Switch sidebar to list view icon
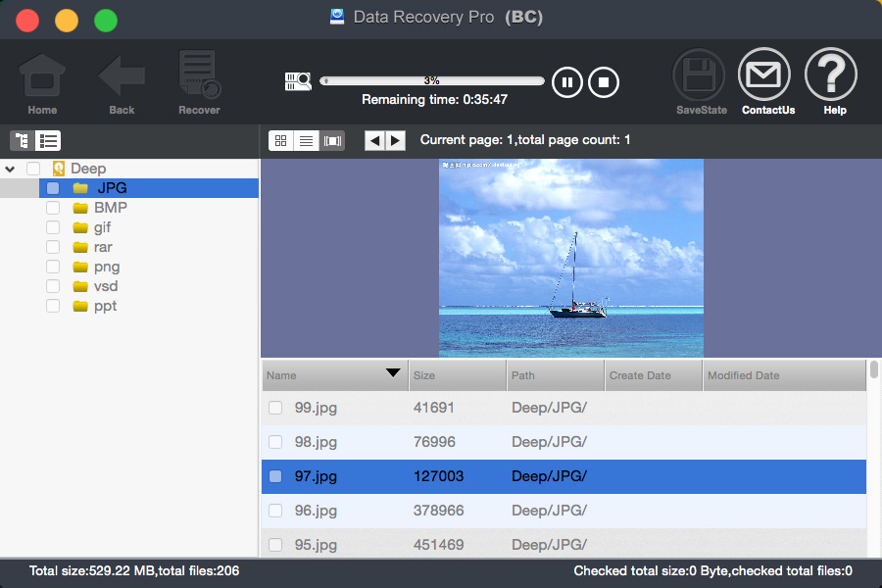The width and height of the screenshot is (882, 588). pos(48,141)
